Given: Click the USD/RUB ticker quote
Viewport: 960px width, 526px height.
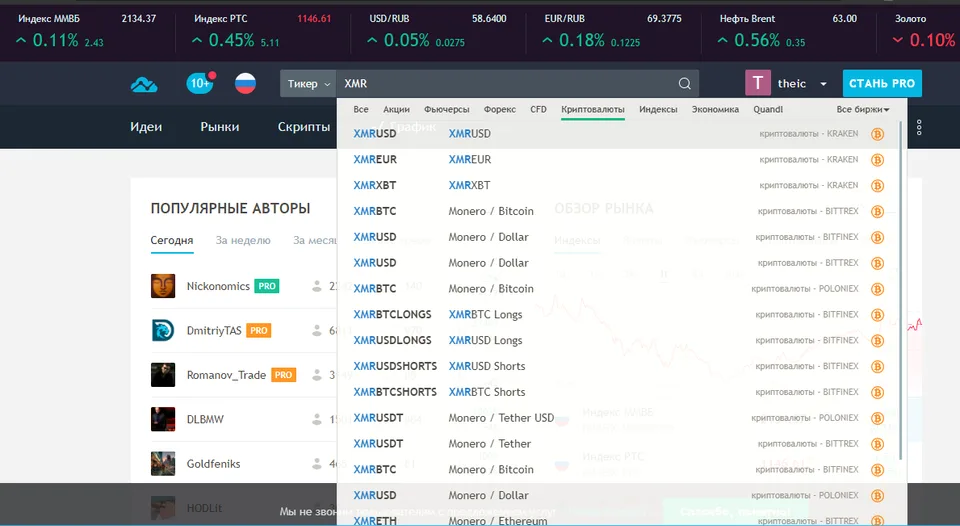Looking at the screenshot, I should pos(438,31).
